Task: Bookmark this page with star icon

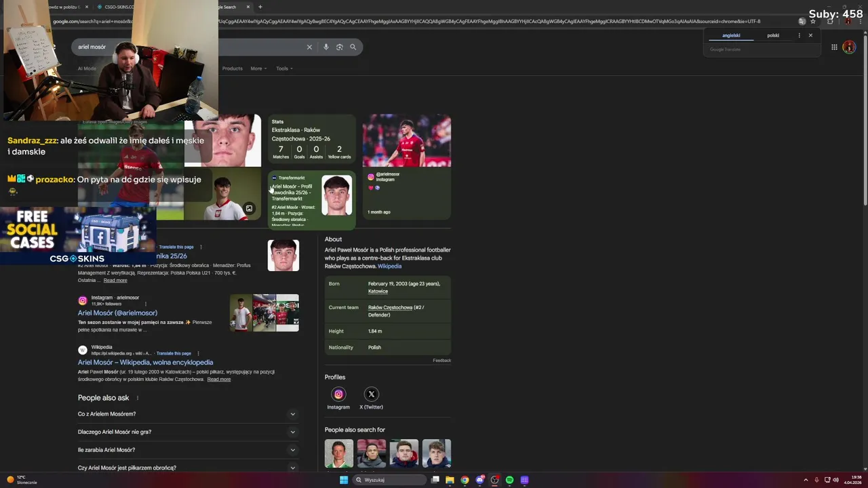Action: tap(813, 21)
